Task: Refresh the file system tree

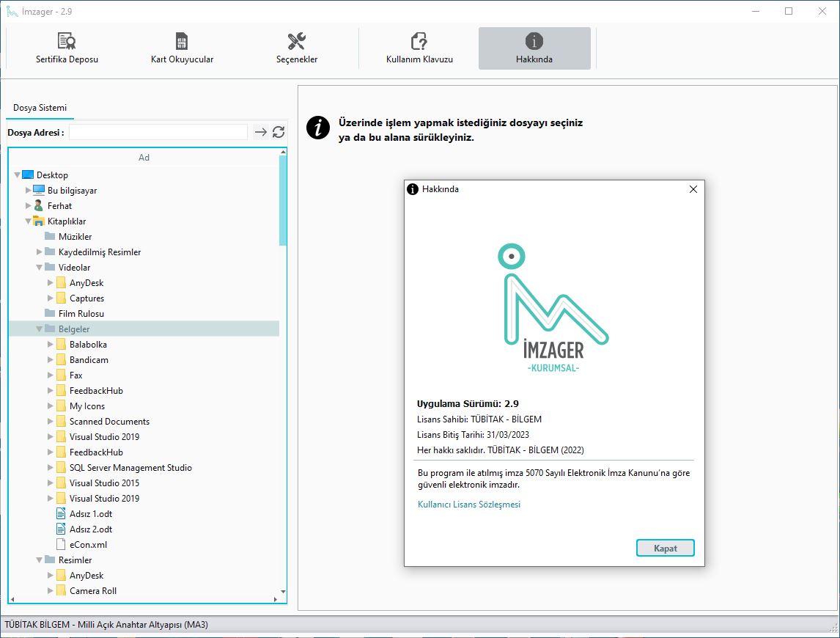Action: (278, 132)
